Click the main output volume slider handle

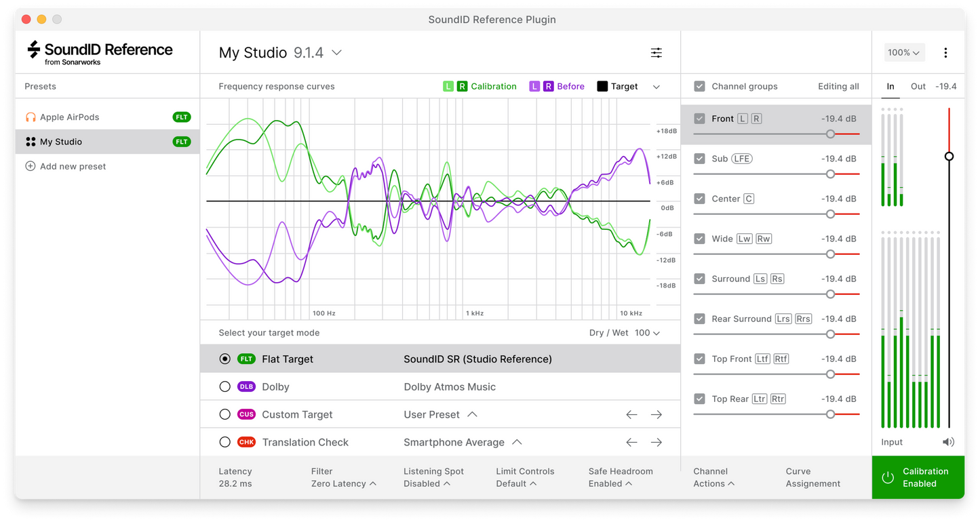949,156
